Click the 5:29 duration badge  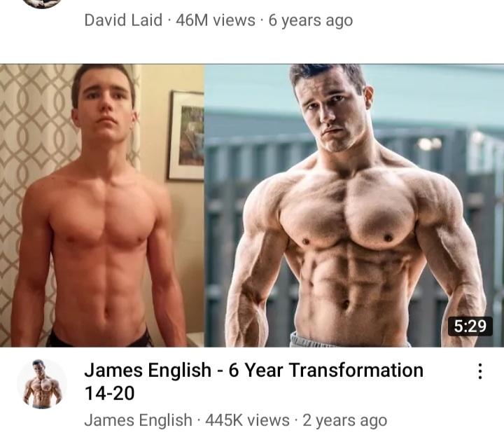coord(470,326)
